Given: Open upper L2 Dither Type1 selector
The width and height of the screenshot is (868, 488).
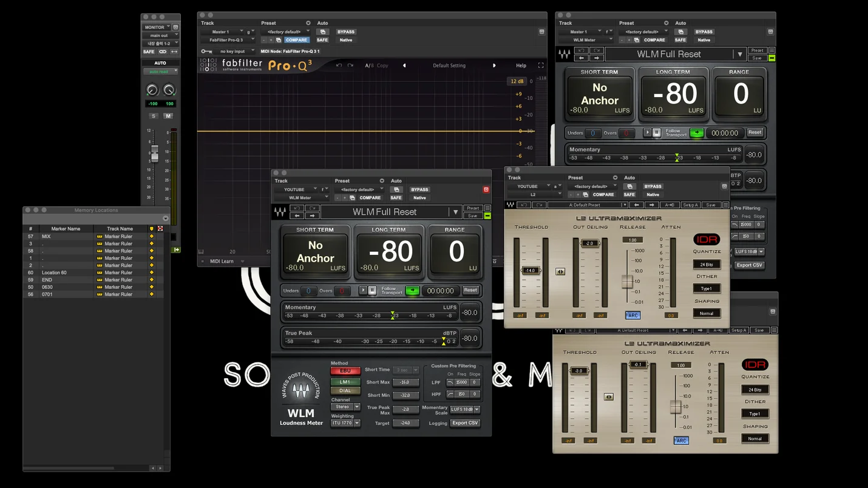Looking at the screenshot, I should [707, 288].
